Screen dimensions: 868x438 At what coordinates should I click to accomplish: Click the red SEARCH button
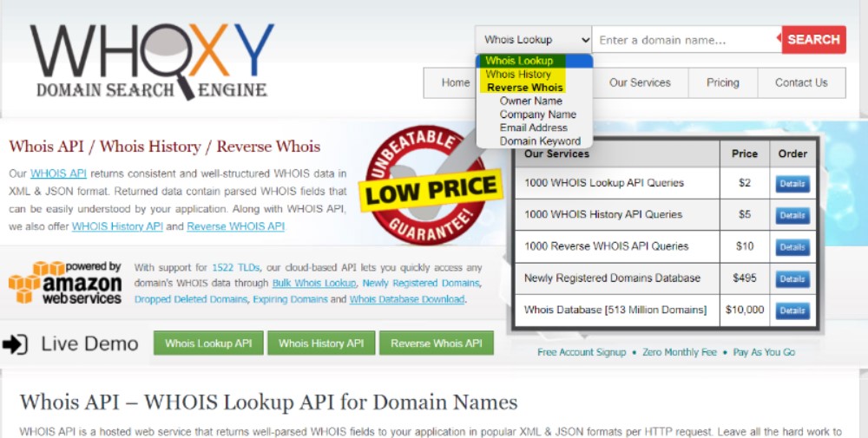click(x=814, y=40)
